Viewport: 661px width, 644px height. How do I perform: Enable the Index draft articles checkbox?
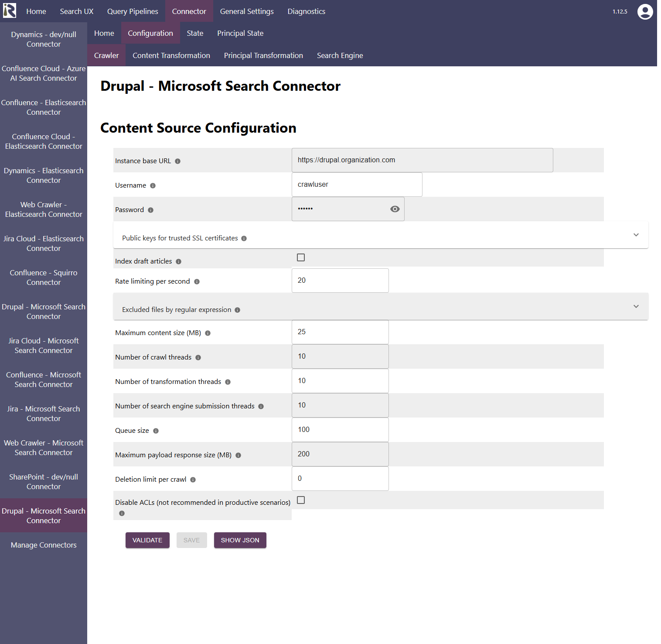pyautogui.click(x=301, y=258)
